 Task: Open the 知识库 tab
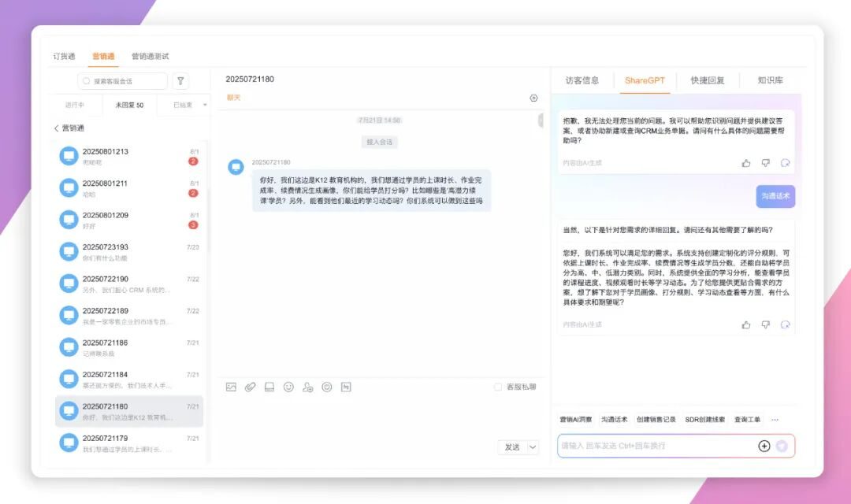[x=770, y=80]
